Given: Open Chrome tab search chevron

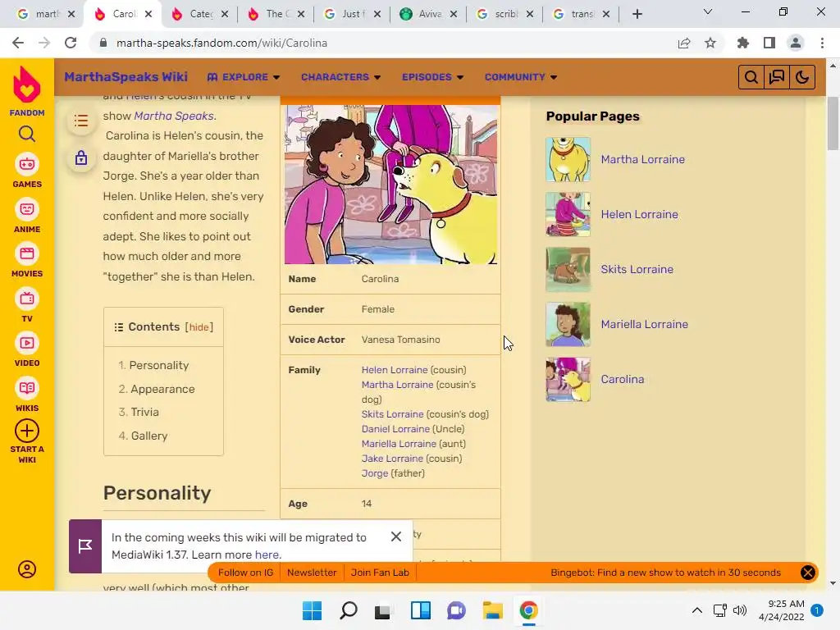Looking at the screenshot, I should (x=708, y=11).
